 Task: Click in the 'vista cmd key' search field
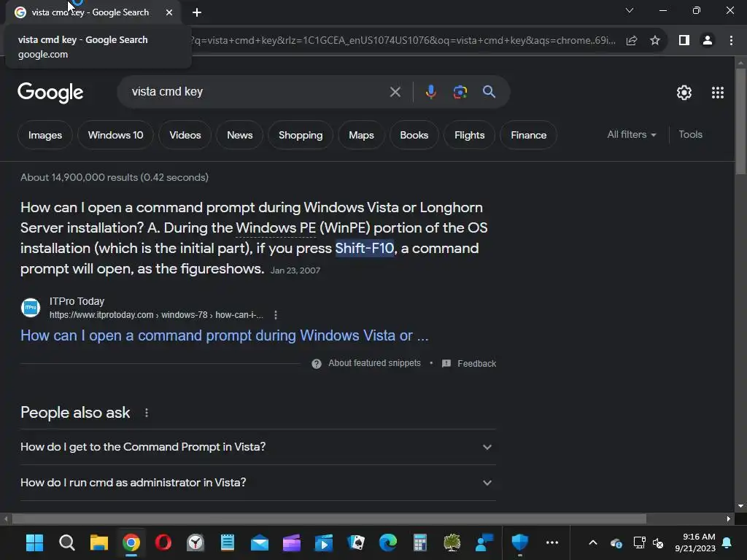pos(258,92)
